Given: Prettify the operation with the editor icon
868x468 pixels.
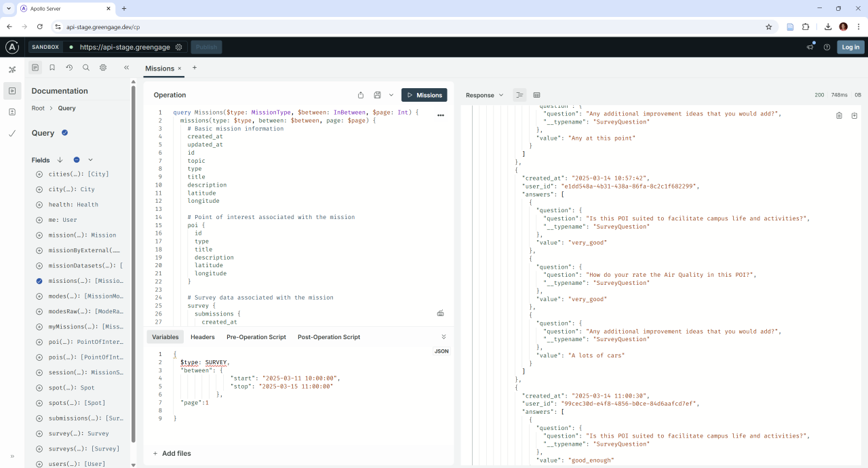Looking at the screenshot, I should (x=441, y=313).
